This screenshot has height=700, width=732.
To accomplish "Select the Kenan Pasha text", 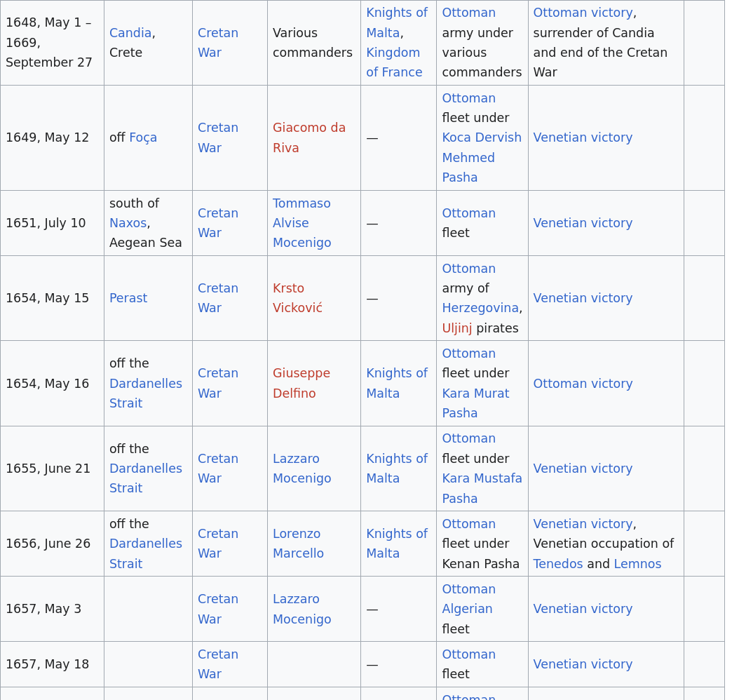I will (x=480, y=564).
